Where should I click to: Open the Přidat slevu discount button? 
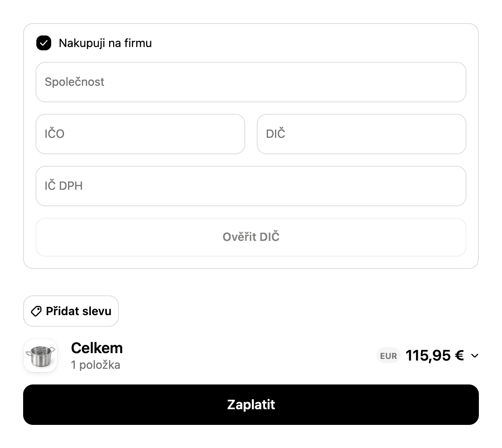(71, 311)
